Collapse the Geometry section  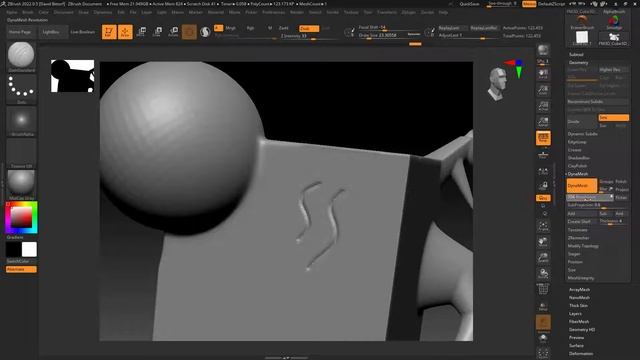[x=578, y=62]
